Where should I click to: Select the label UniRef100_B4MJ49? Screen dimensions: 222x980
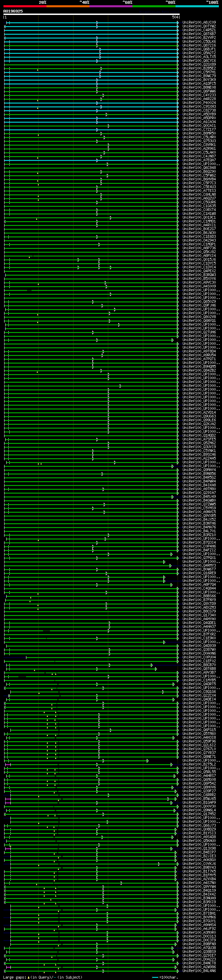(199, 496)
